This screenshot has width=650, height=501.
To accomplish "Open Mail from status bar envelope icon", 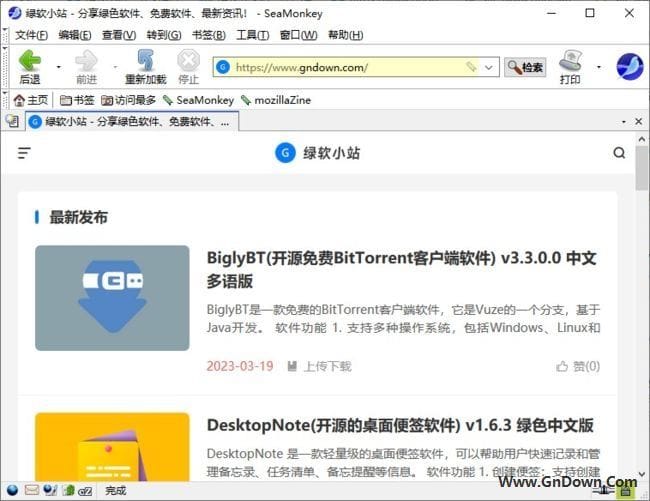I will (32, 491).
